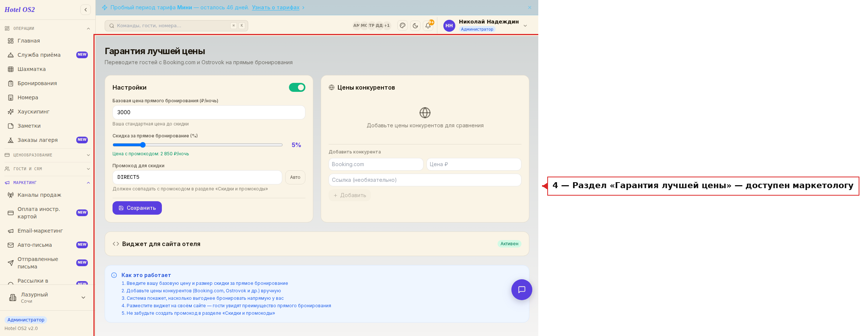Click the Hotel OS2 logo
The width and height of the screenshot is (868, 336).
[x=19, y=10]
